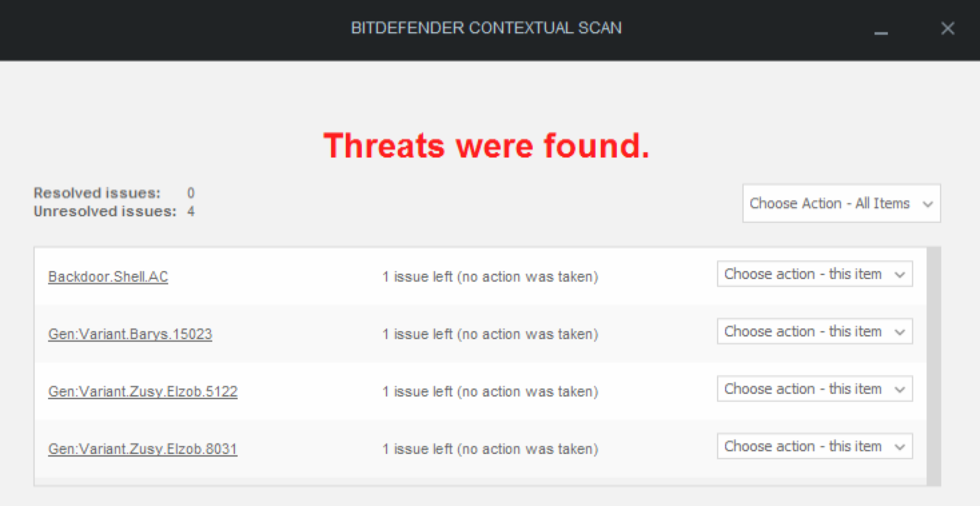Click the Zusy.Elzob.5122 row status text
The image size is (980, 506).
[490, 392]
